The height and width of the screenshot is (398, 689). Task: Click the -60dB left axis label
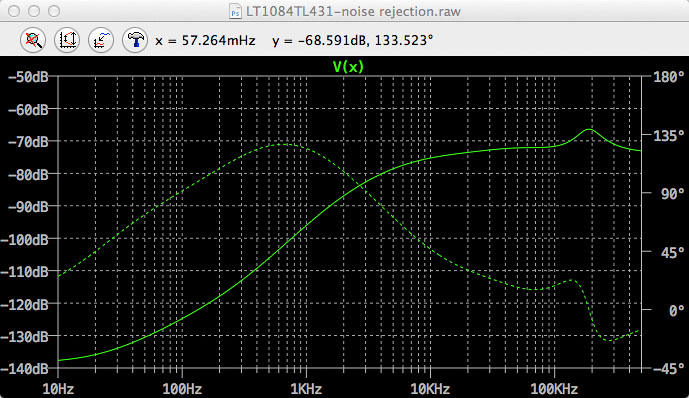pos(28,109)
